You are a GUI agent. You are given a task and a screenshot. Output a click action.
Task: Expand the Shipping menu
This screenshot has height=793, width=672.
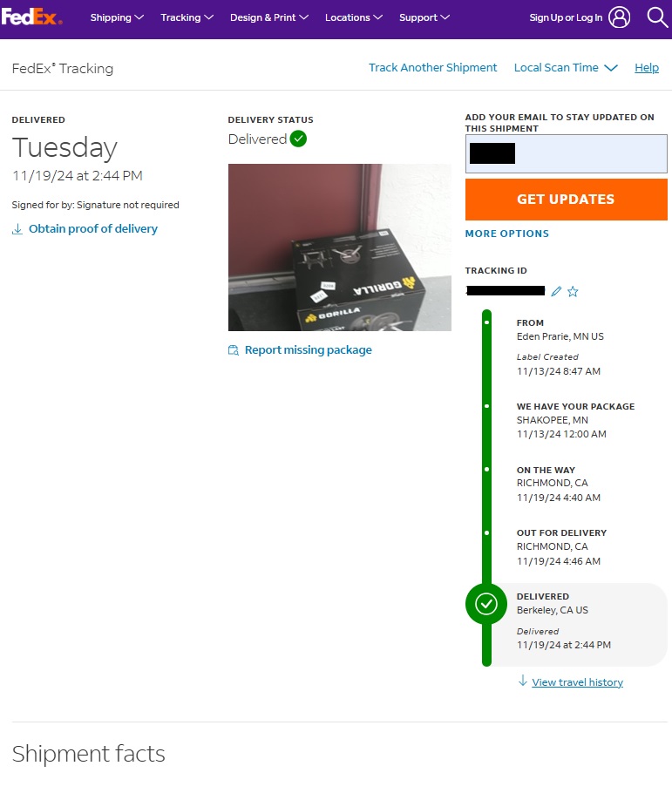(x=117, y=17)
